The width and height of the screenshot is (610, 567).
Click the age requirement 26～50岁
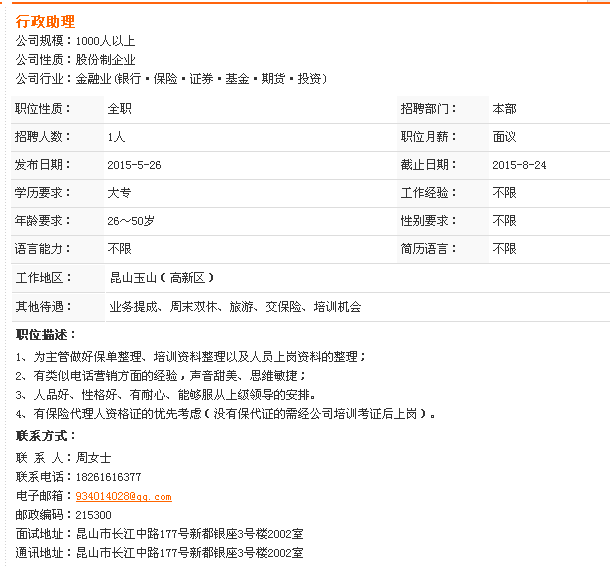coord(131,220)
